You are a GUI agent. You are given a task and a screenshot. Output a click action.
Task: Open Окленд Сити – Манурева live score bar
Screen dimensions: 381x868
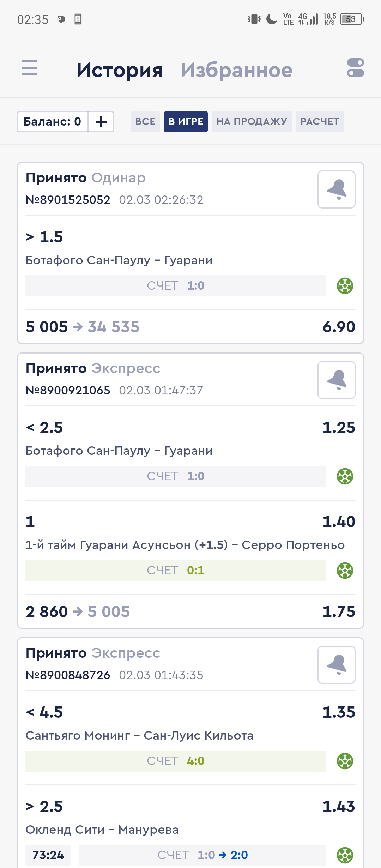pos(202,855)
